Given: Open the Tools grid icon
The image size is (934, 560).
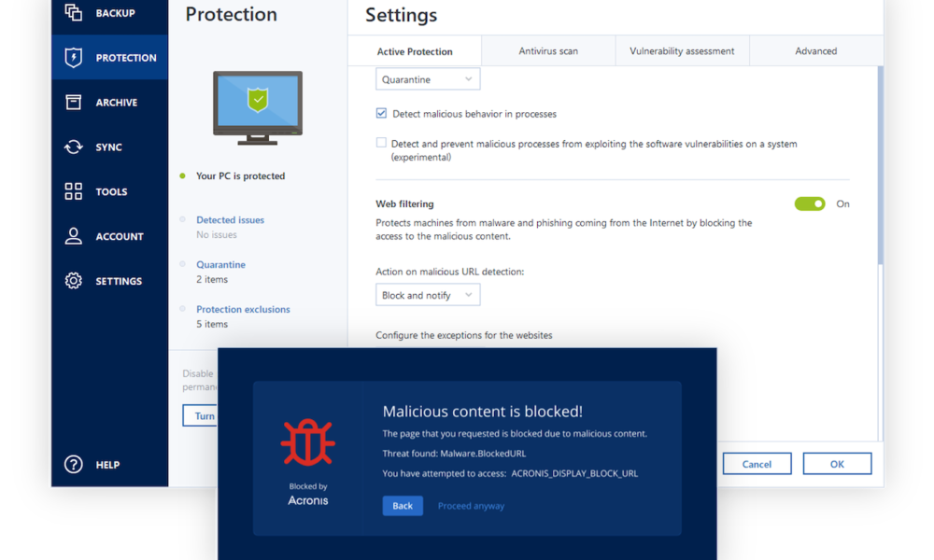Looking at the screenshot, I should pos(74,191).
